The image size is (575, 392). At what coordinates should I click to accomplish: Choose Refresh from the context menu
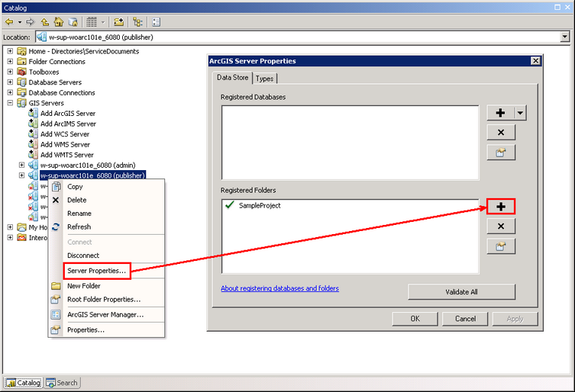pyautogui.click(x=106, y=227)
